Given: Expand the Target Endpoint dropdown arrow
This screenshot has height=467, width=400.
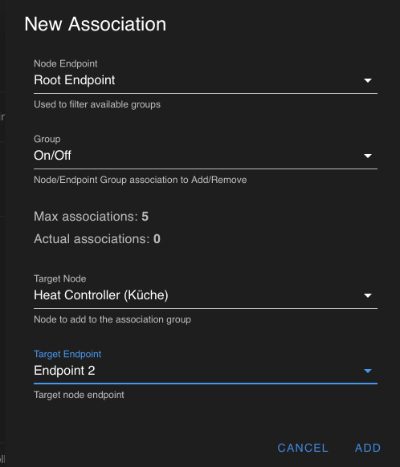Looking at the screenshot, I should 368,371.
